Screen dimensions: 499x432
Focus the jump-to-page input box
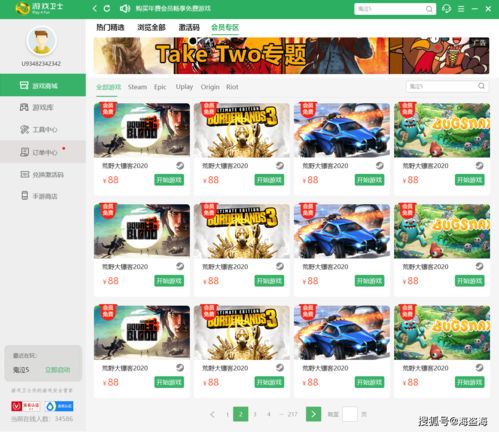[x=350, y=414]
